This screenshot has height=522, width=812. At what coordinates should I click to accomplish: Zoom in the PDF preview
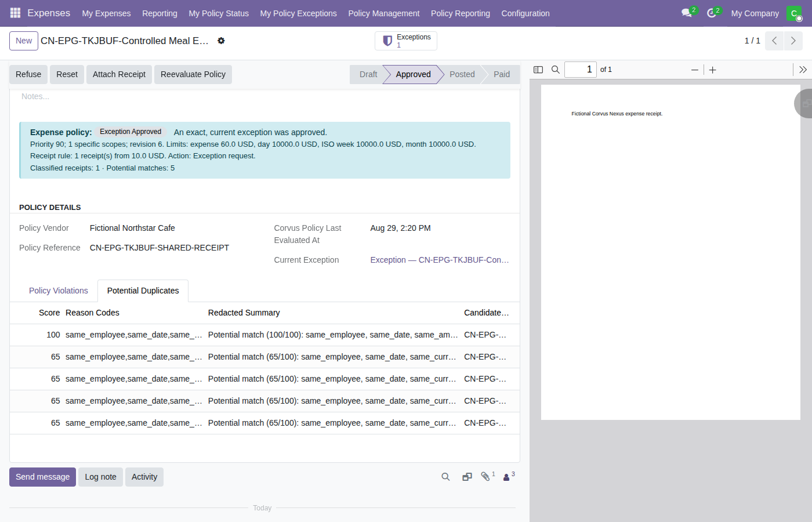point(713,70)
